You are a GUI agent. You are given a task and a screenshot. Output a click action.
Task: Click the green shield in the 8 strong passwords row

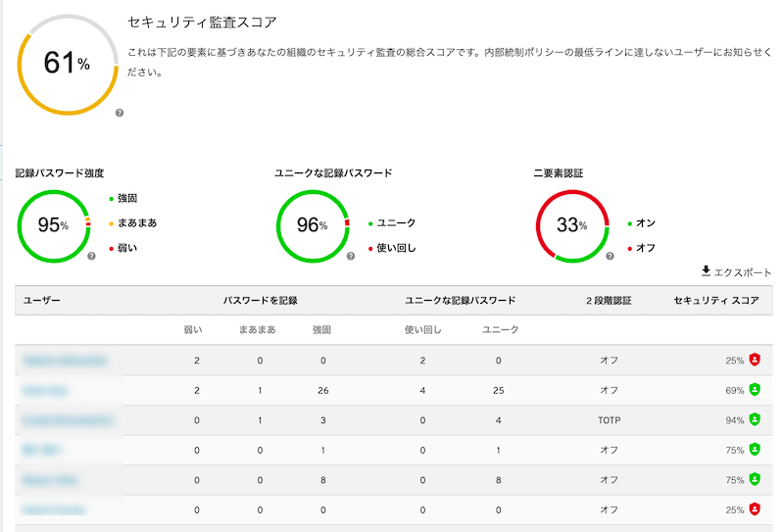(755, 480)
